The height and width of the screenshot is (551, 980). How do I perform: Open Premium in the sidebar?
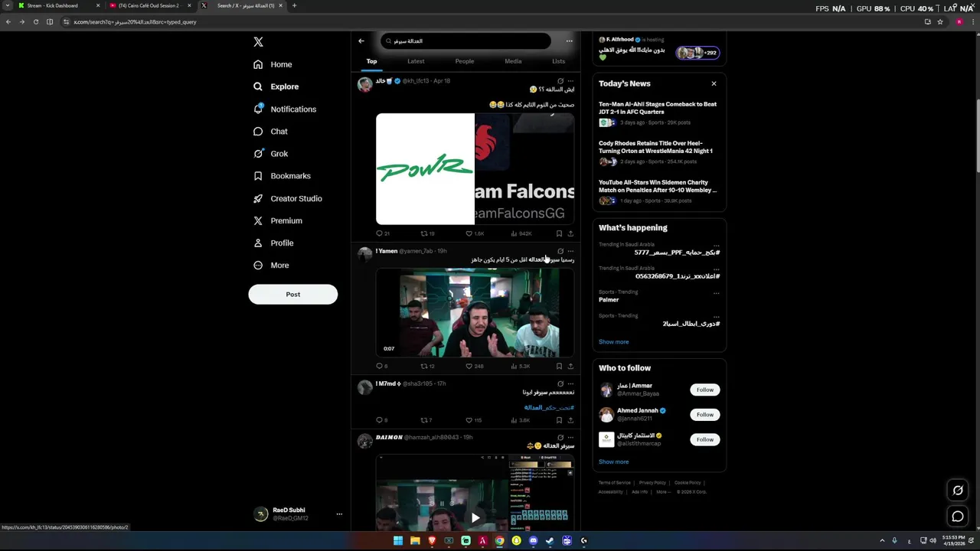coord(277,220)
